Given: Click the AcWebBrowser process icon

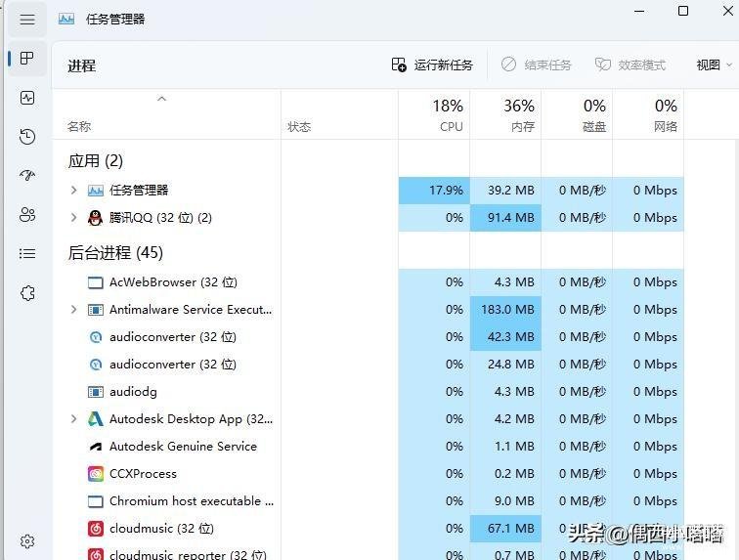Looking at the screenshot, I should click(x=96, y=282).
